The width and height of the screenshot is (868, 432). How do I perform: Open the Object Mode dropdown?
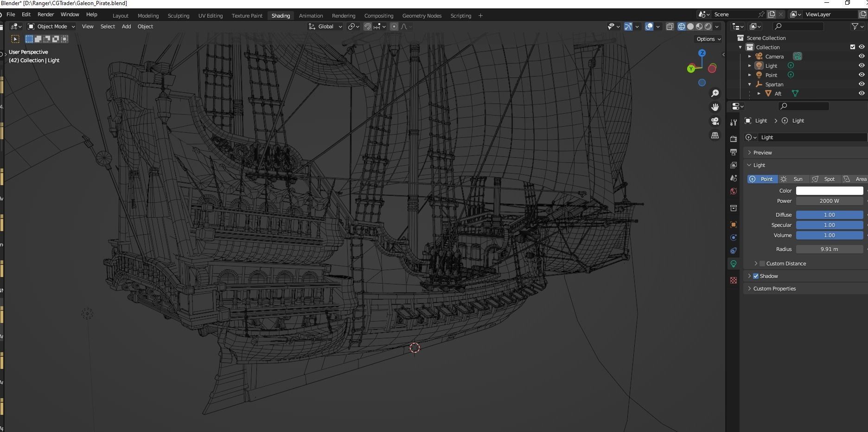[51, 26]
